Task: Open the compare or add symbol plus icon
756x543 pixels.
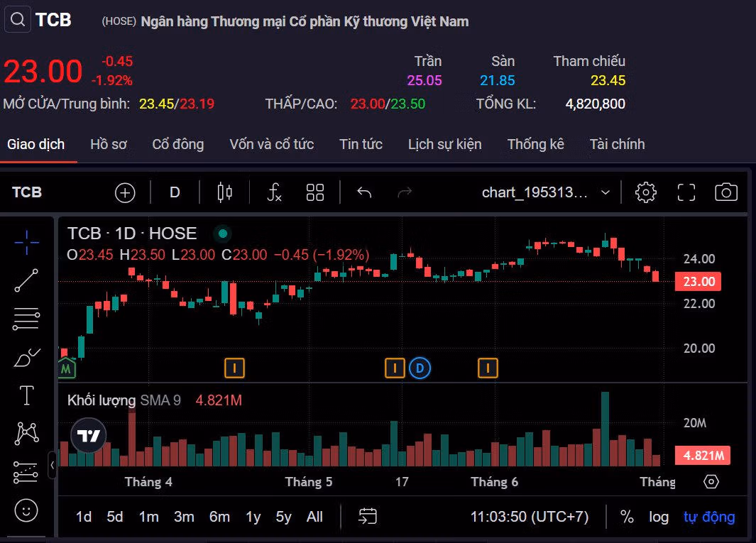Action: tap(125, 192)
